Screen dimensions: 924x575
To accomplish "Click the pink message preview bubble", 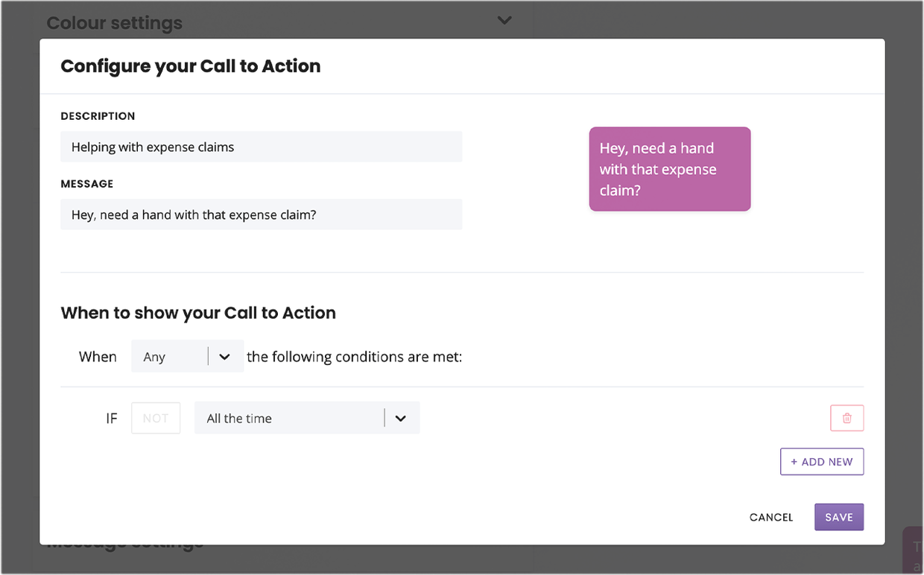I will pyautogui.click(x=670, y=169).
